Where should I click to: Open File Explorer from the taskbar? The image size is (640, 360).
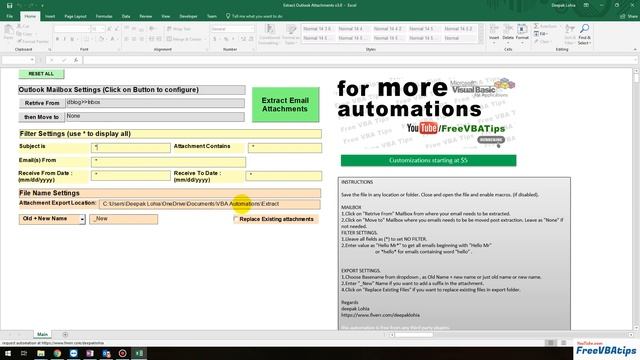coord(41,353)
